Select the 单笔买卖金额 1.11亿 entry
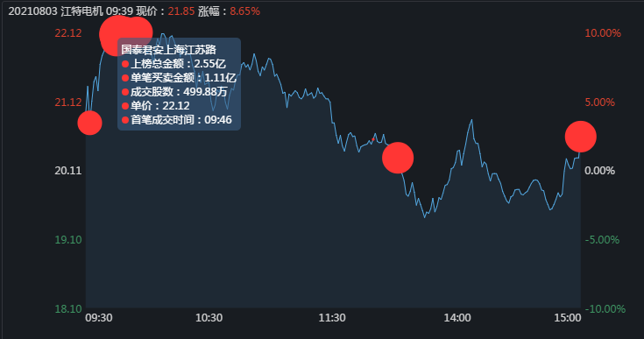 [179, 78]
